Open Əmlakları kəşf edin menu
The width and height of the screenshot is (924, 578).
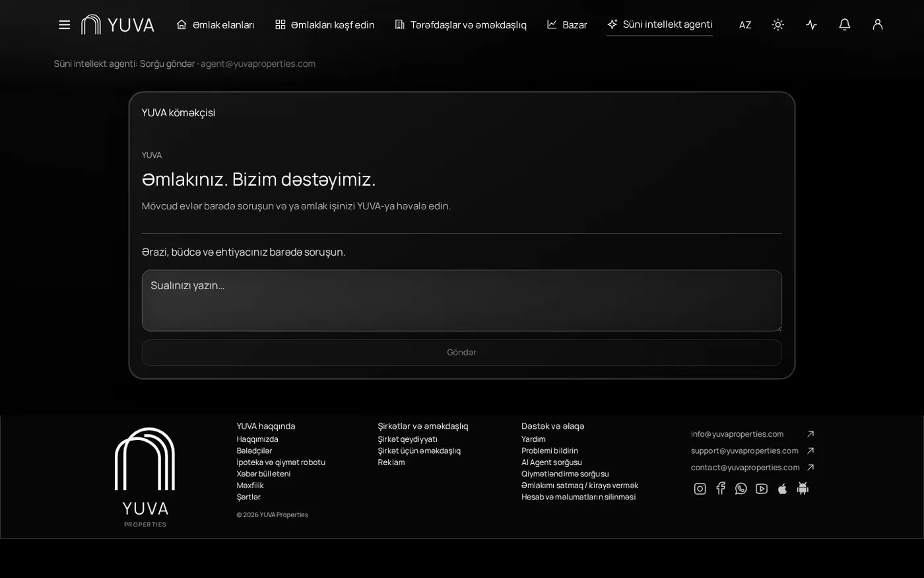[325, 24]
